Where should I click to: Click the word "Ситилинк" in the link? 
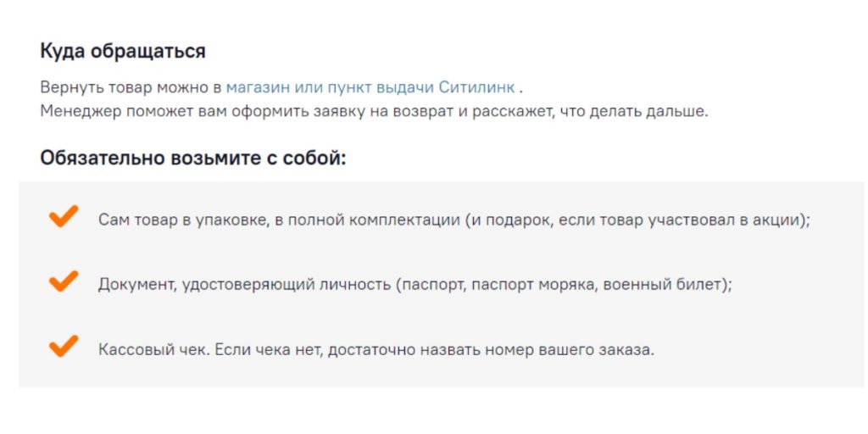[476, 87]
